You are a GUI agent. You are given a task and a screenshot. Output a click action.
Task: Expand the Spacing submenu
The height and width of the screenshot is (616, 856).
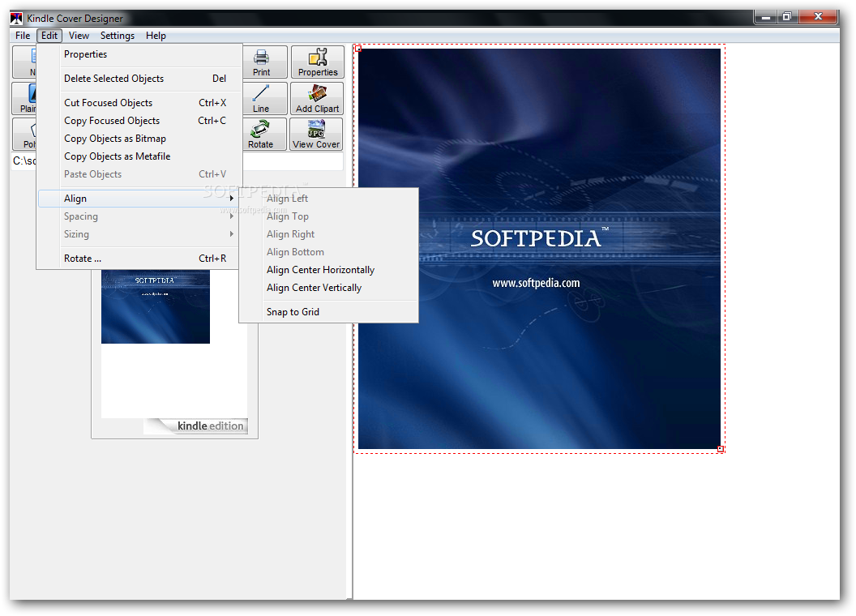click(139, 216)
